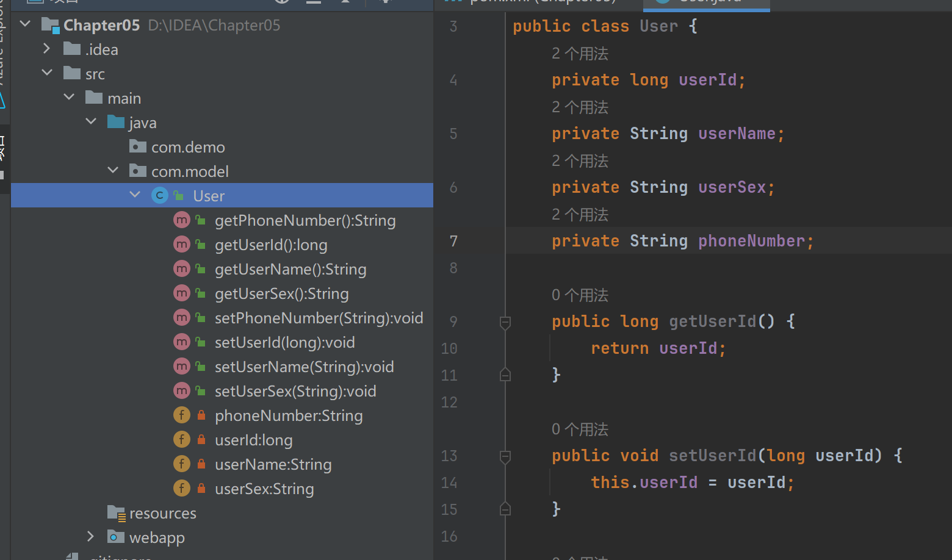Click '0 个用法' above getUserId method

coord(579,295)
